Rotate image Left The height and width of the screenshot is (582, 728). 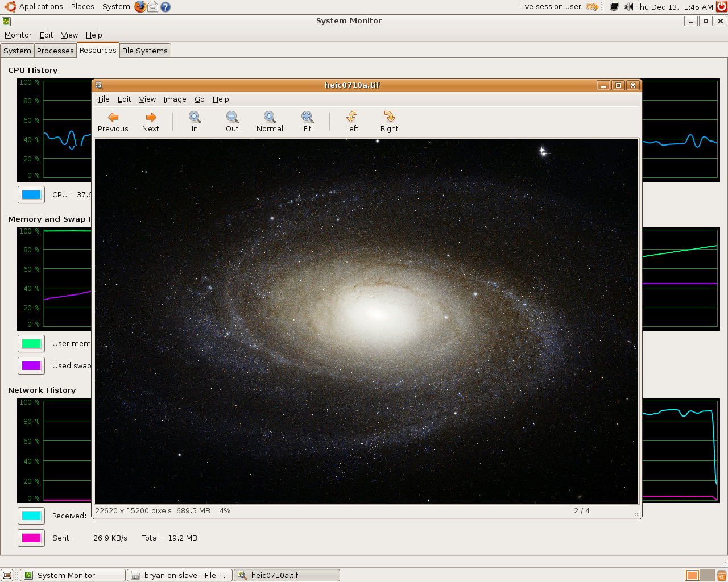(x=351, y=122)
